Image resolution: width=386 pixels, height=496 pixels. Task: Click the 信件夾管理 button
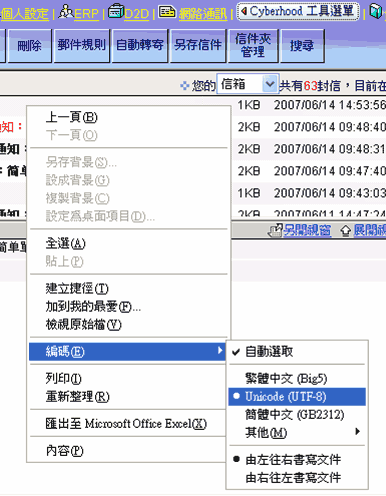[x=253, y=45]
